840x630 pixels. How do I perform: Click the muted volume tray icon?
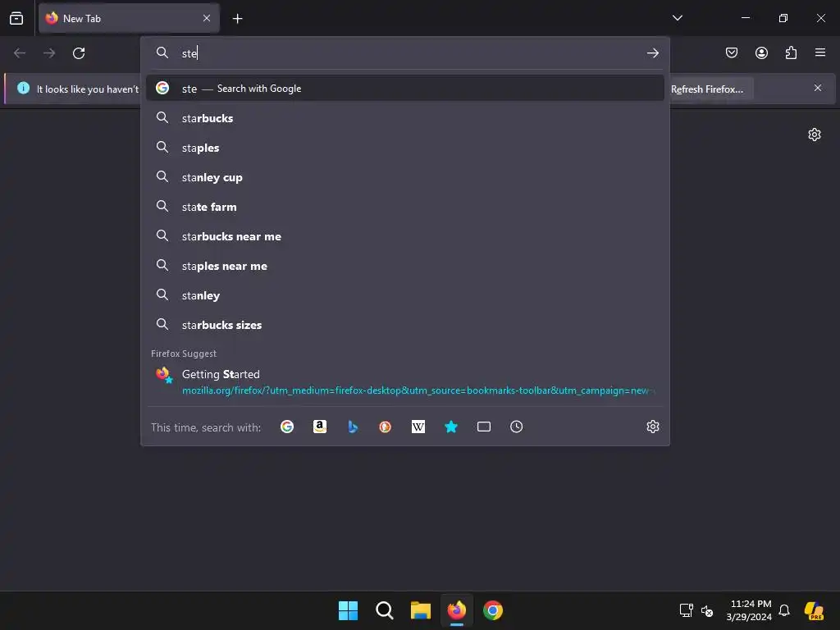pos(707,610)
